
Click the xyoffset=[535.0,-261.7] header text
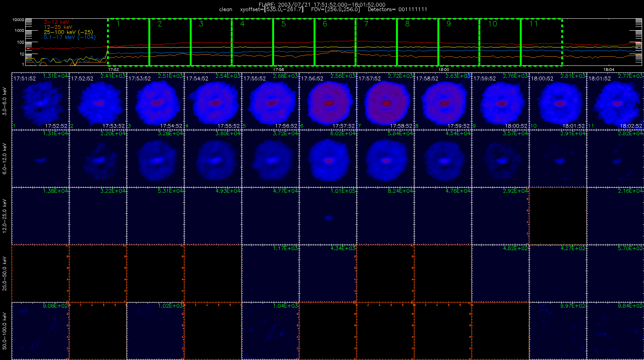click(x=272, y=10)
